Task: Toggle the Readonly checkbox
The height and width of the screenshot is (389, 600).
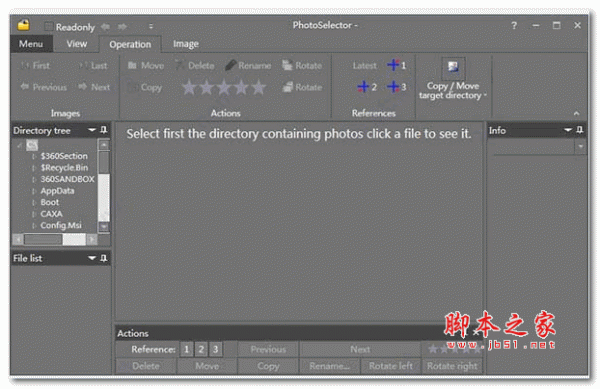Action: point(49,26)
